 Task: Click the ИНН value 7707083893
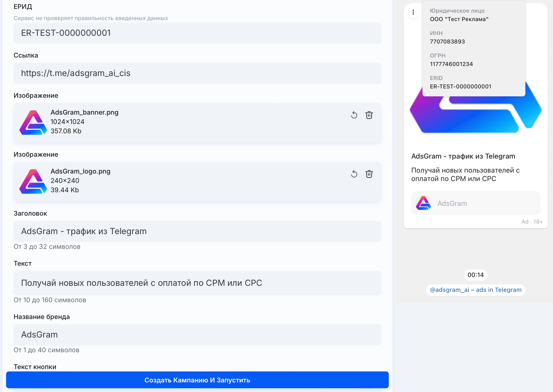[447, 42]
